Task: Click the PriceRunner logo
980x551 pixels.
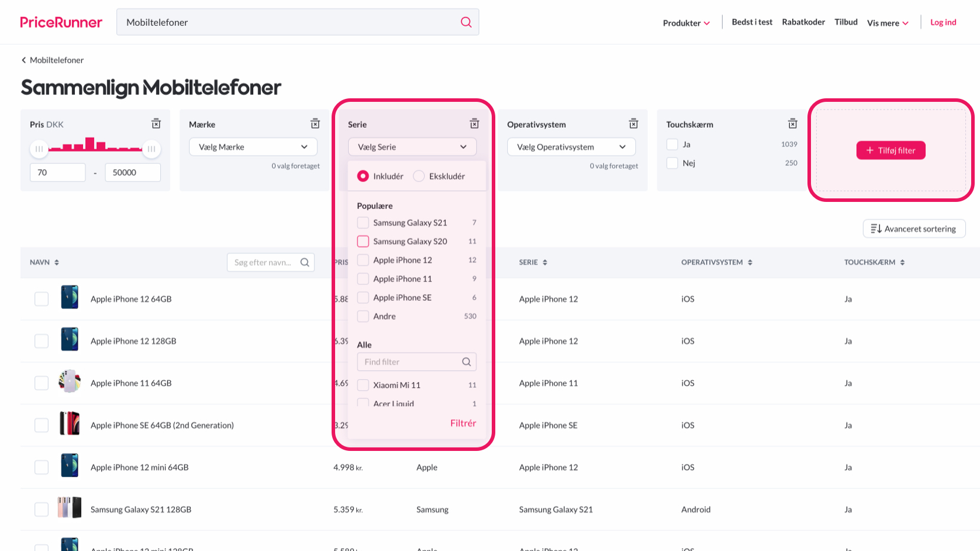Action: (61, 22)
